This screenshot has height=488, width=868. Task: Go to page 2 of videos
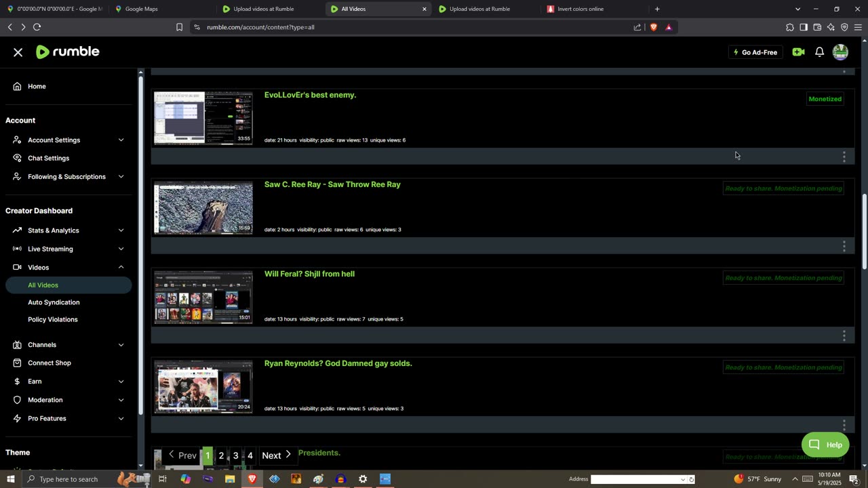221,455
